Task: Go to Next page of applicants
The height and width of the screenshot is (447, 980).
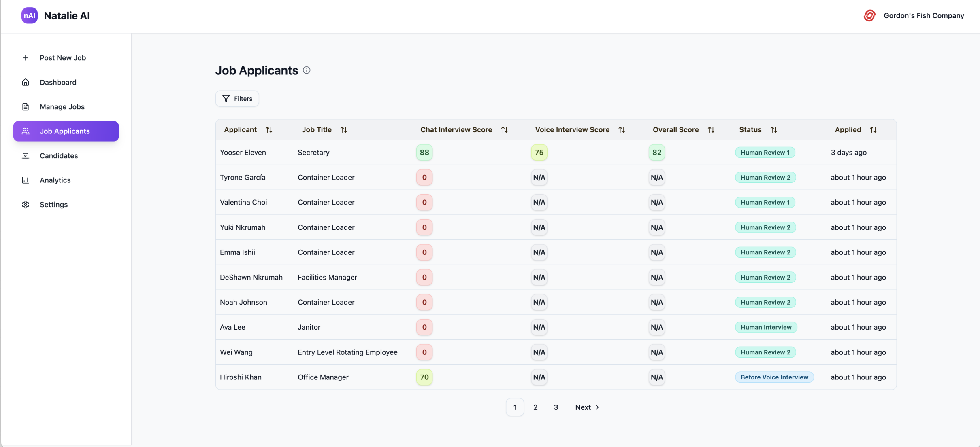Action: [x=587, y=407]
